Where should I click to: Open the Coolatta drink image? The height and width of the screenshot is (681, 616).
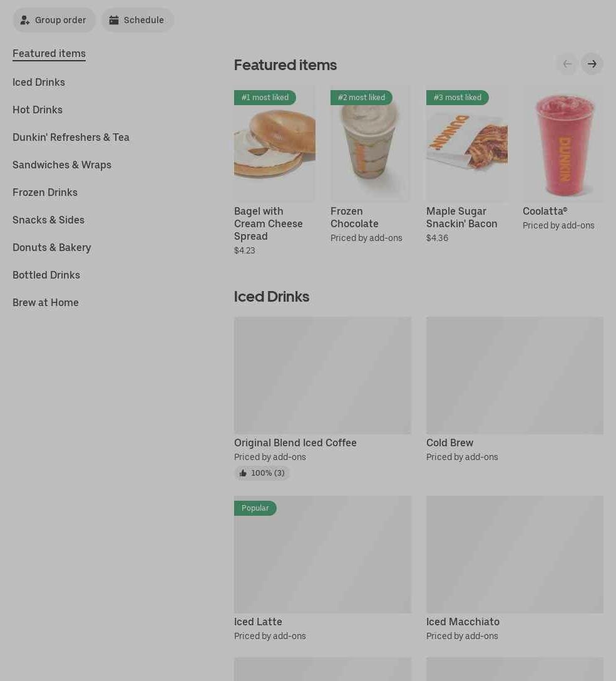tap(563, 144)
